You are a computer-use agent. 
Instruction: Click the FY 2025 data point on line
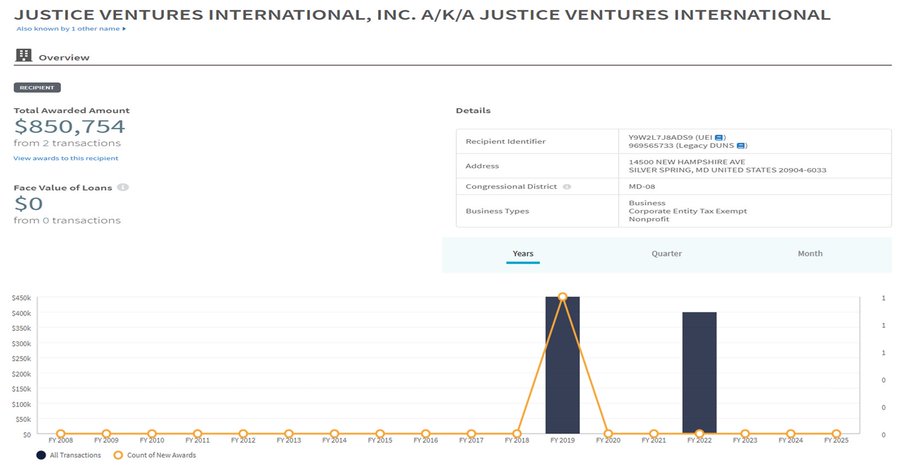tap(836, 434)
